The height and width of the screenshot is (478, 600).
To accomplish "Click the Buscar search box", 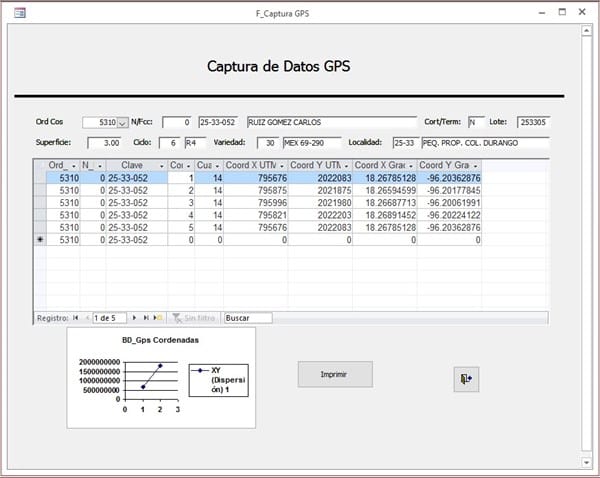I will (247, 318).
